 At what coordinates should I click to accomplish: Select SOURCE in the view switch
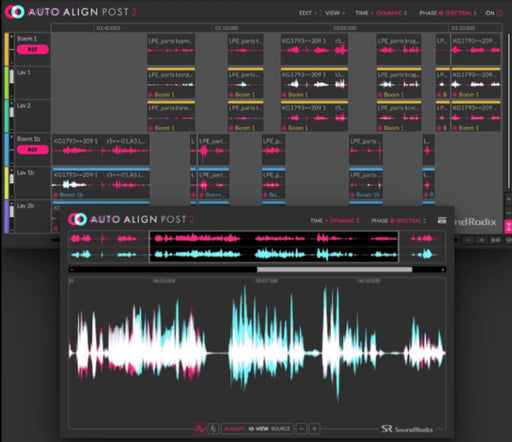(280, 429)
